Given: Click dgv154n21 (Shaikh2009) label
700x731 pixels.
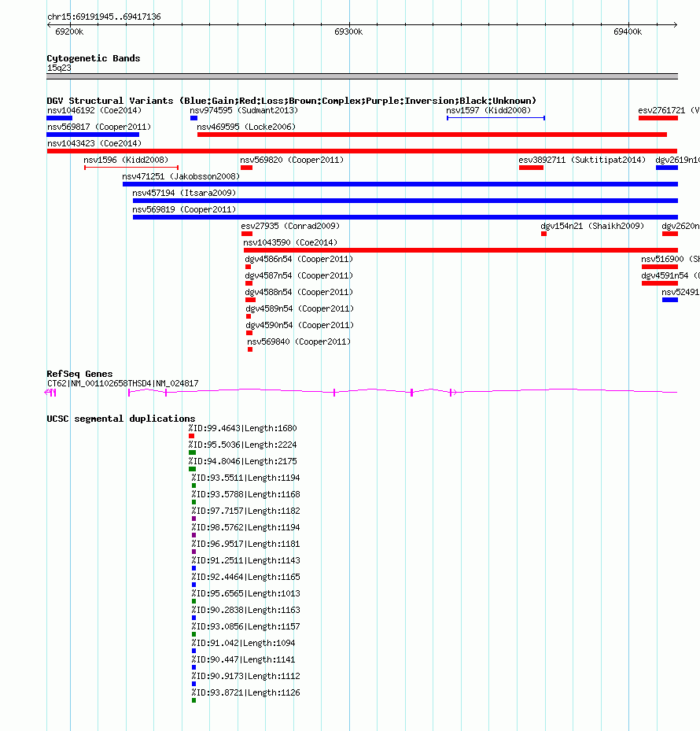Looking at the screenshot, I should click(x=592, y=226).
